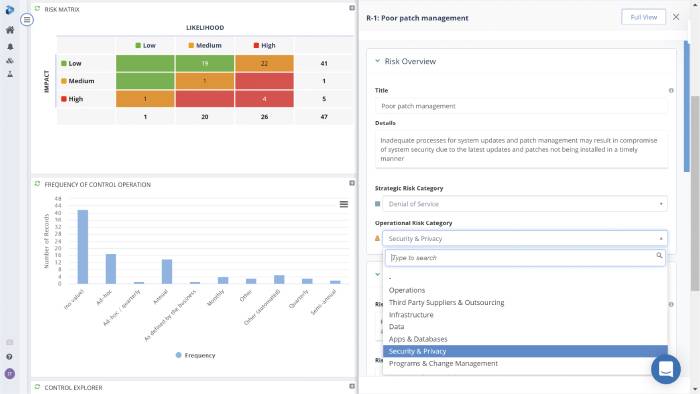Click the Low row total 41
The height and width of the screenshot is (394, 700).
coord(324,63)
